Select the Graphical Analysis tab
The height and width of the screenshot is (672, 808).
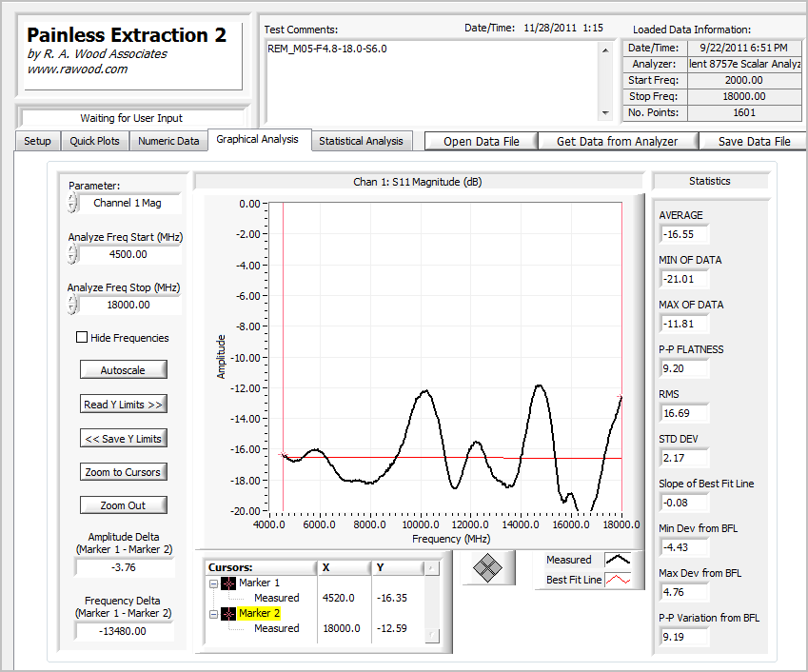(257, 139)
